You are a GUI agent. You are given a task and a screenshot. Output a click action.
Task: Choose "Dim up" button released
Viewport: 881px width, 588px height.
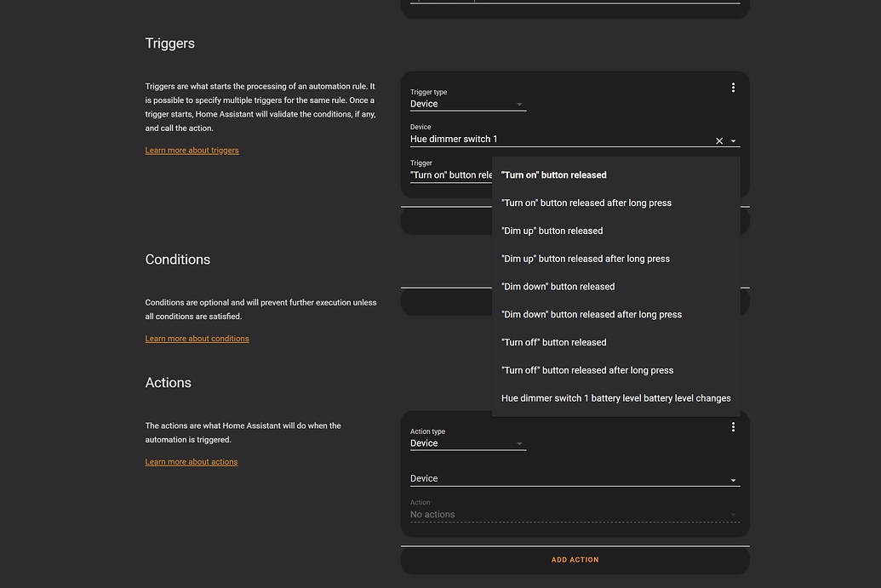[552, 231]
